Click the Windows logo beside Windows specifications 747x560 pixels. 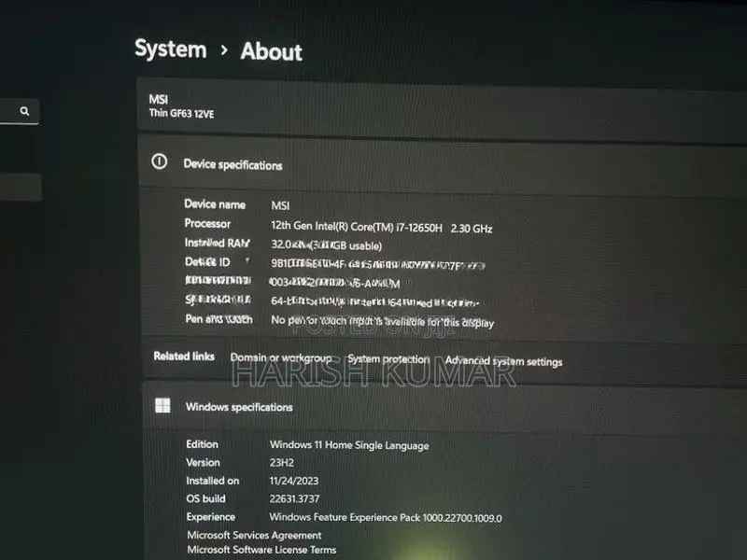tap(162, 405)
